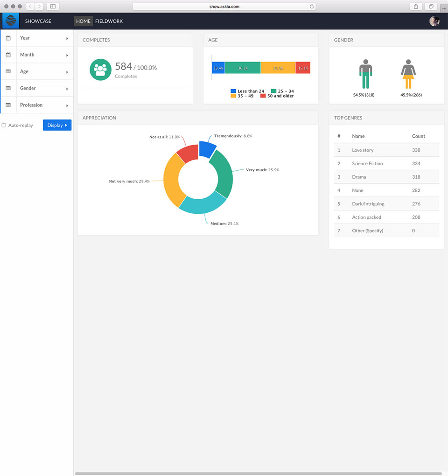Open the user avatar profile
Viewport: 448px width, 476px height.
[434, 21]
